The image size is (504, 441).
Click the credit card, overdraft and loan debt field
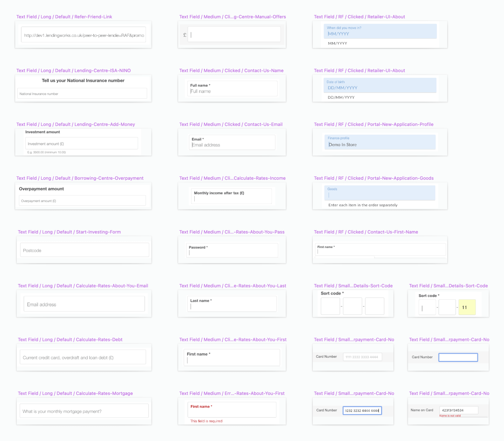pyautogui.click(x=83, y=357)
